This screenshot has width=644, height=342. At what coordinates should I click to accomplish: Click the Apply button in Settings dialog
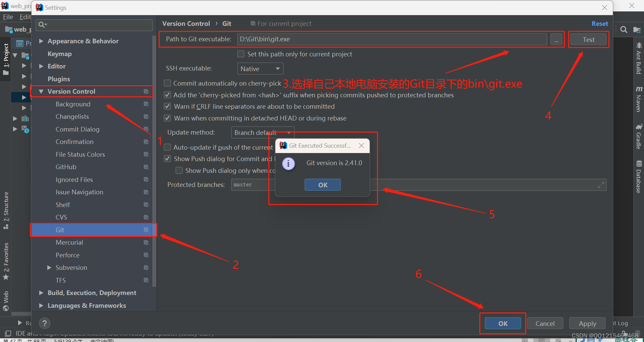coord(587,324)
